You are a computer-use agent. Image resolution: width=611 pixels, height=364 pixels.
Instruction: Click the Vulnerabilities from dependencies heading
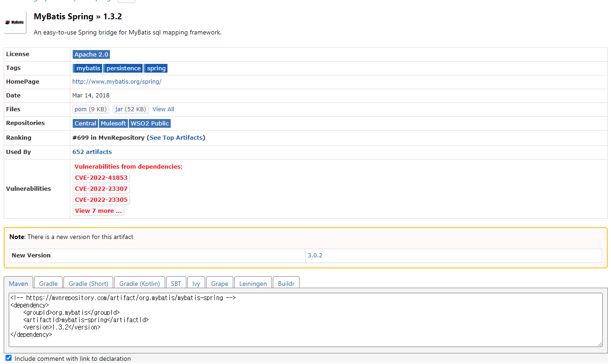coord(128,167)
